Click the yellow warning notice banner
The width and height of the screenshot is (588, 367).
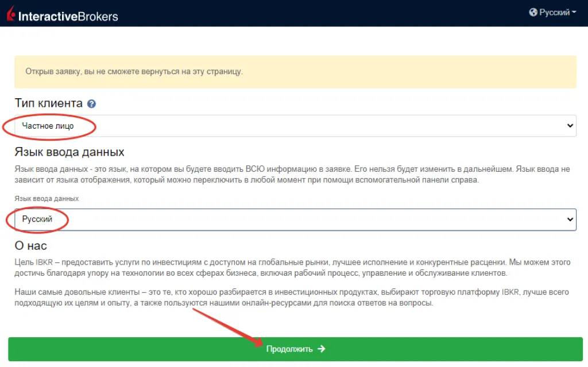coord(295,72)
